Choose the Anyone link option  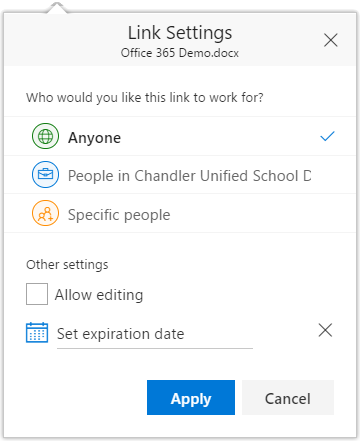point(180,136)
